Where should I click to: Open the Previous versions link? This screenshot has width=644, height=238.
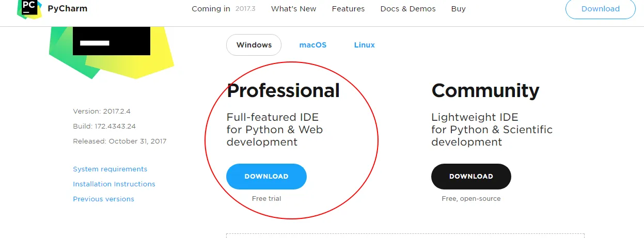(103, 199)
